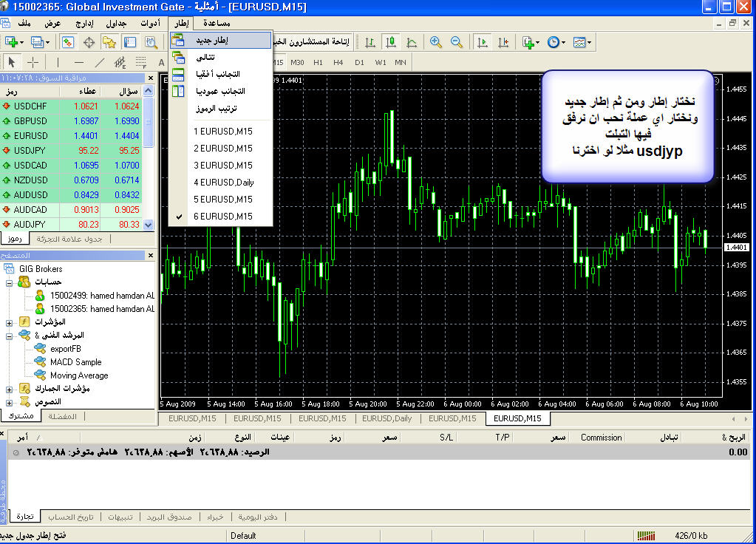The height and width of the screenshot is (544, 756).
Task: Click the Zoom In magnifier icon
Action: [436, 43]
